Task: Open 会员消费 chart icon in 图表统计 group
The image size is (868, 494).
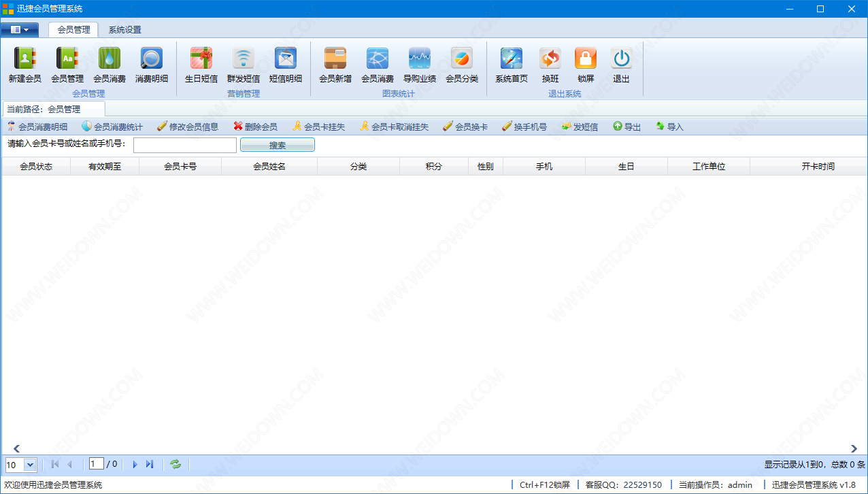Action: coord(378,65)
